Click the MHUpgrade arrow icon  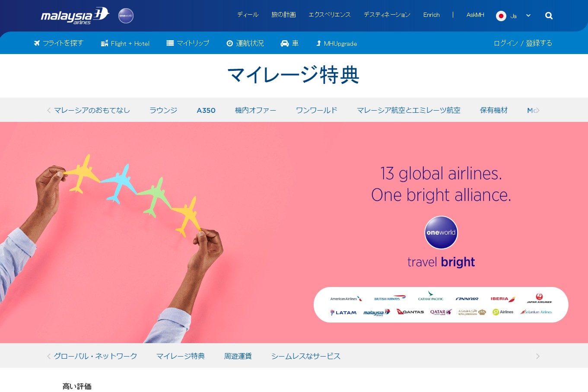[318, 43]
